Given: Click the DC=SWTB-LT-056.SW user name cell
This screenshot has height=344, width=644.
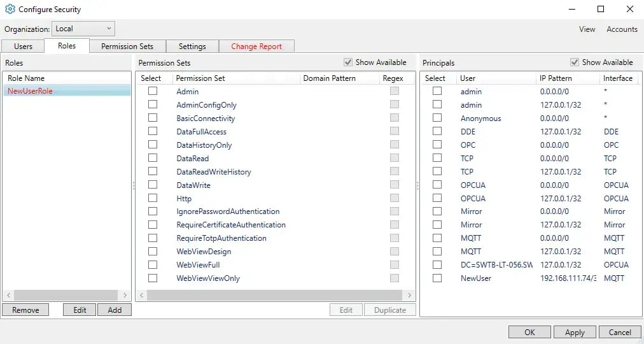Looking at the screenshot, I should click(496, 265).
